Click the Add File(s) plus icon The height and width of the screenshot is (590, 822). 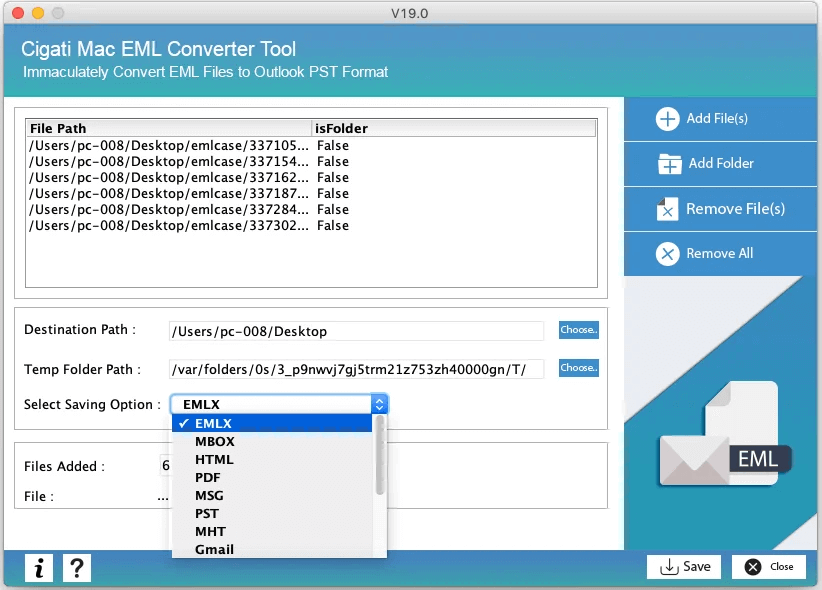tap(667, 119)
